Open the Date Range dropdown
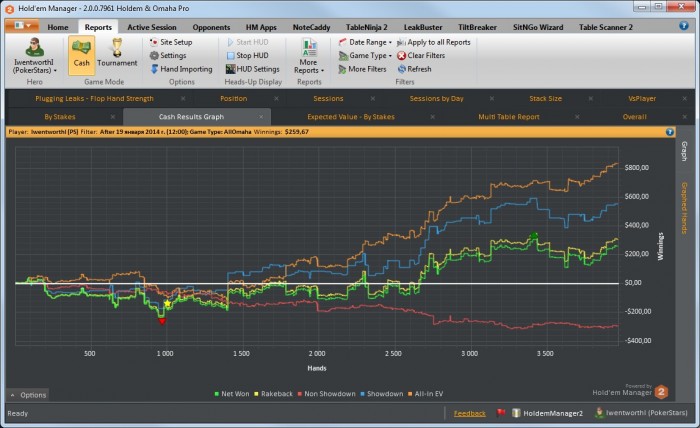Image resolution: width=700 pixels, height=428 pixels. [370, 43]
